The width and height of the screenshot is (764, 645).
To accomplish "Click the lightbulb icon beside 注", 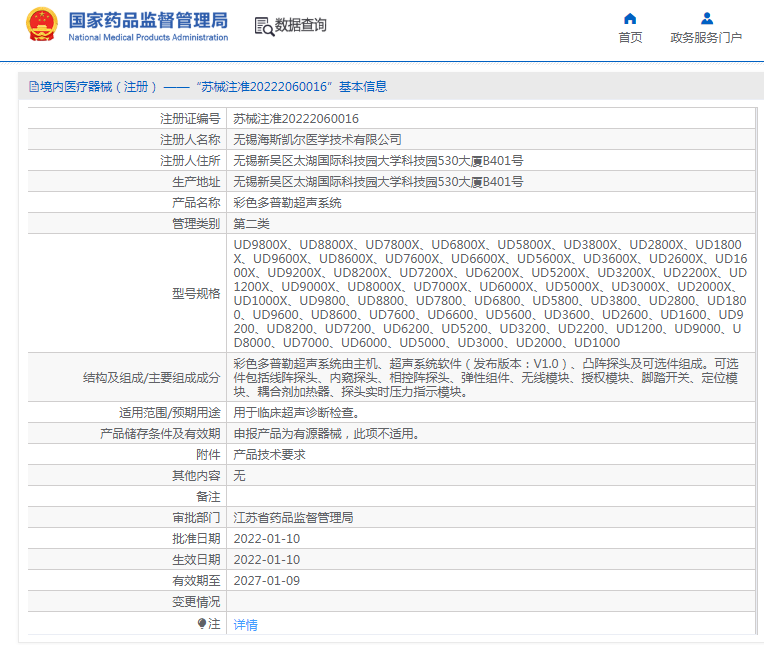I will (x=202, y=623).
